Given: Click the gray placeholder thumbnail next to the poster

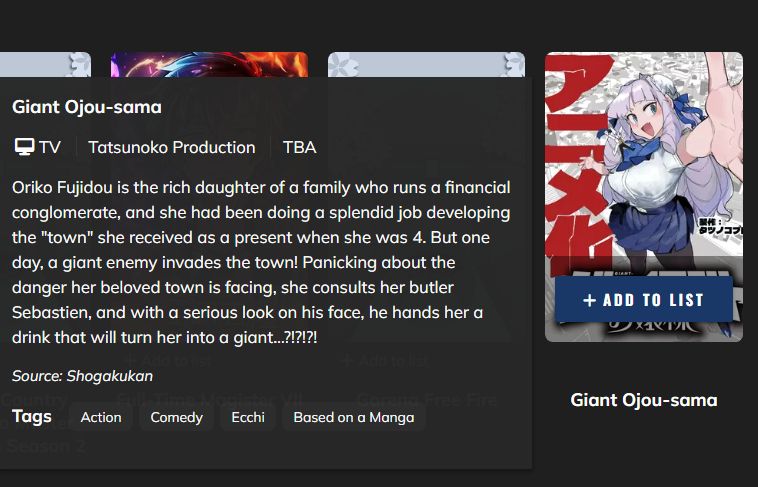Looking at the screenshot, I should pos(425,64).
